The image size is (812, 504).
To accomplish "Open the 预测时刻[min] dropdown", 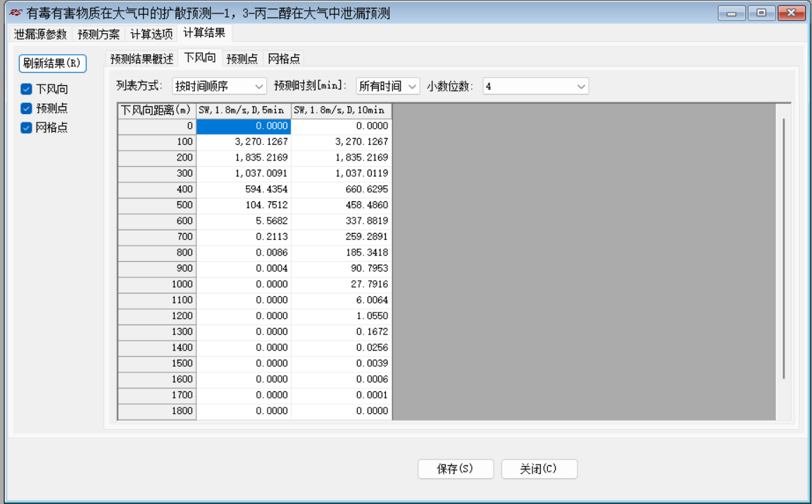I will click(x=387, y=86).
